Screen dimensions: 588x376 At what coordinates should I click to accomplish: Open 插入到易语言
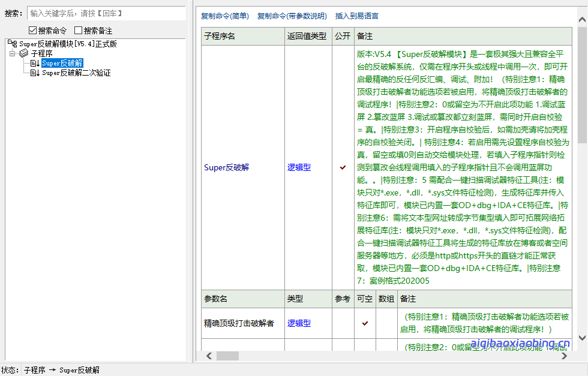coord(356,16)
